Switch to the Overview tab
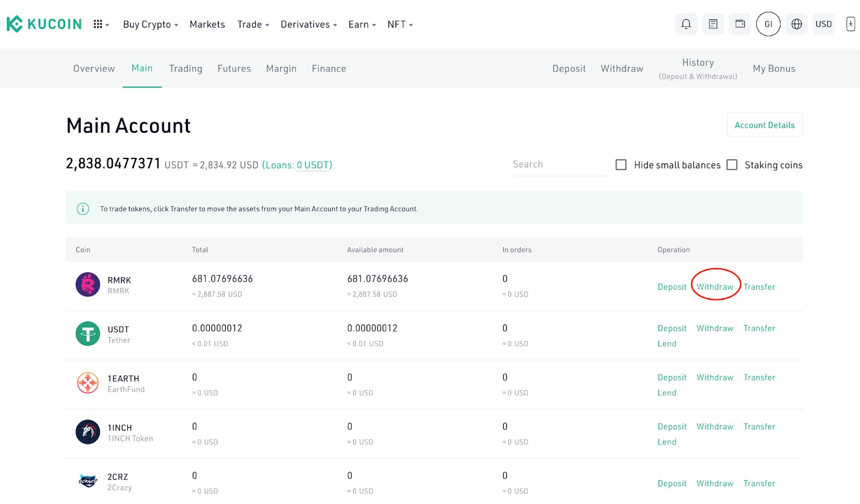This screenshot has height=504, width=860. (94, 68)
